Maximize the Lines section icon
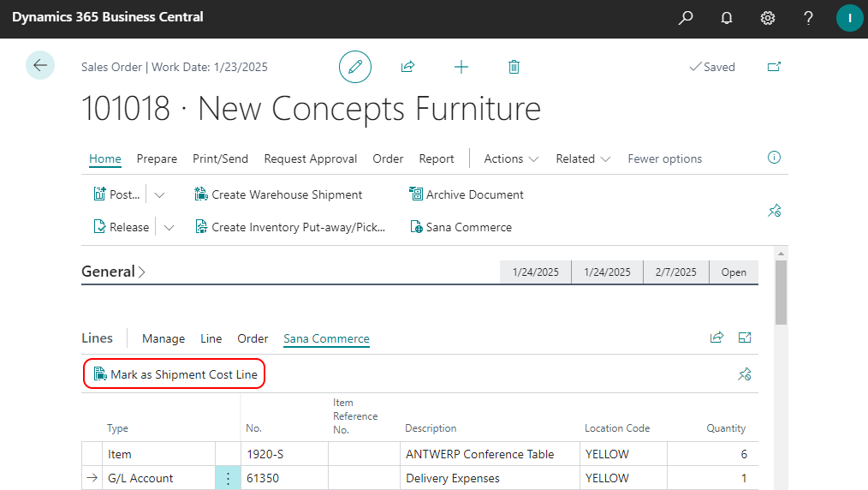This screenshot has height=490, width=868. point(745,338)
